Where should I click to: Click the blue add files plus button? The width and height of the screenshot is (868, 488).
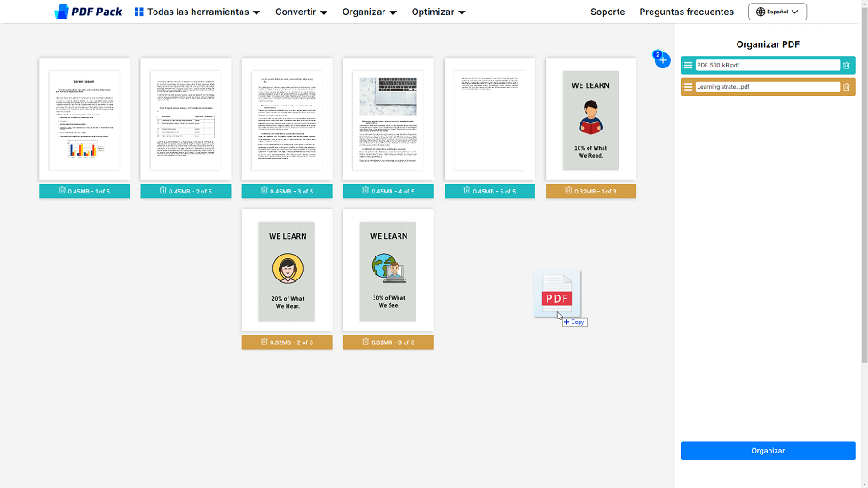click(x=662, y=60)
